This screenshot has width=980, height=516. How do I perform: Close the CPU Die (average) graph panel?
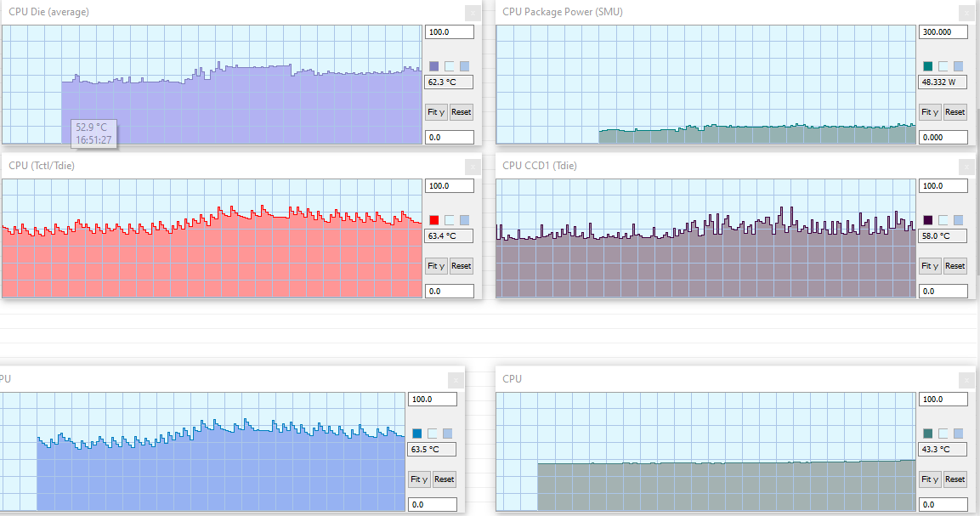pos(473,13)
